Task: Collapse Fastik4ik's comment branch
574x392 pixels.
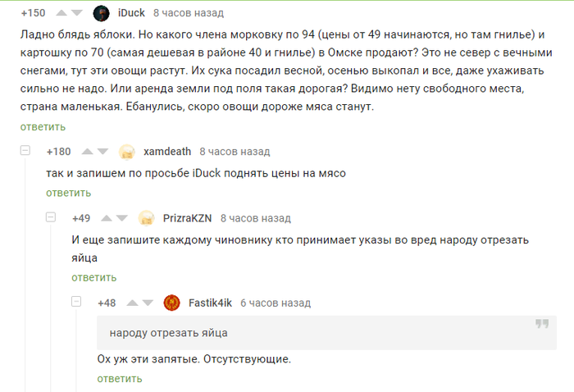Action: (76, 303)
